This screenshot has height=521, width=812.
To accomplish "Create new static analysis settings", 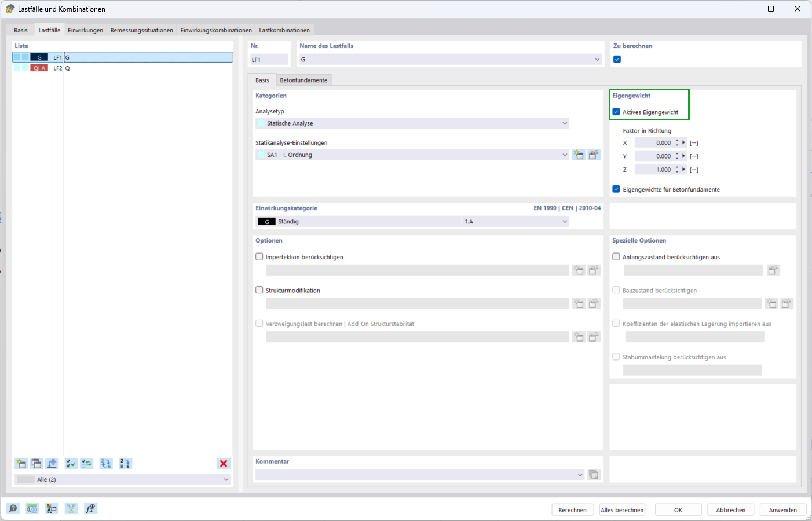I will pos(579,155).
